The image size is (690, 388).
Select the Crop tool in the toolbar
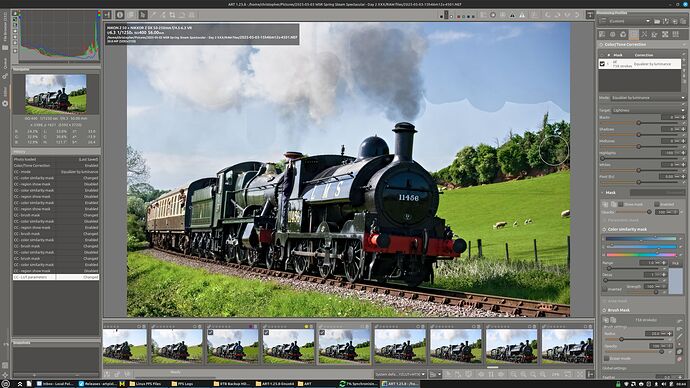click(172, 15)
